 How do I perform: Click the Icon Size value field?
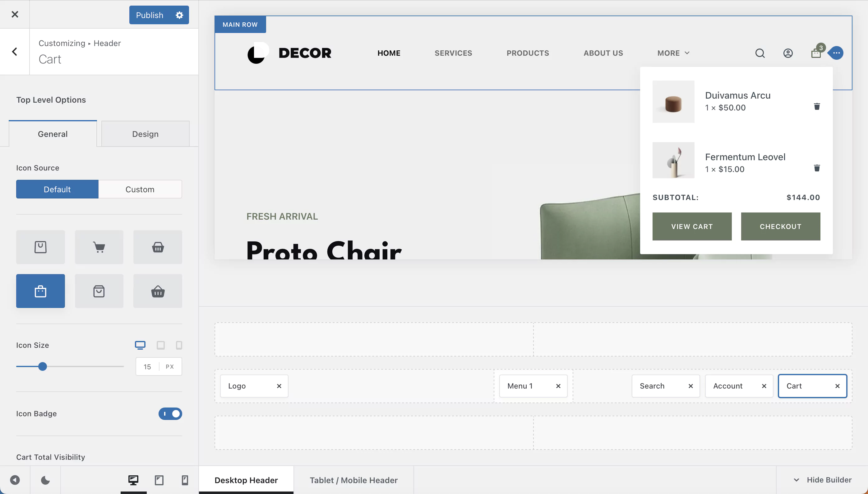pyautogui.click(x=147, y=367)
